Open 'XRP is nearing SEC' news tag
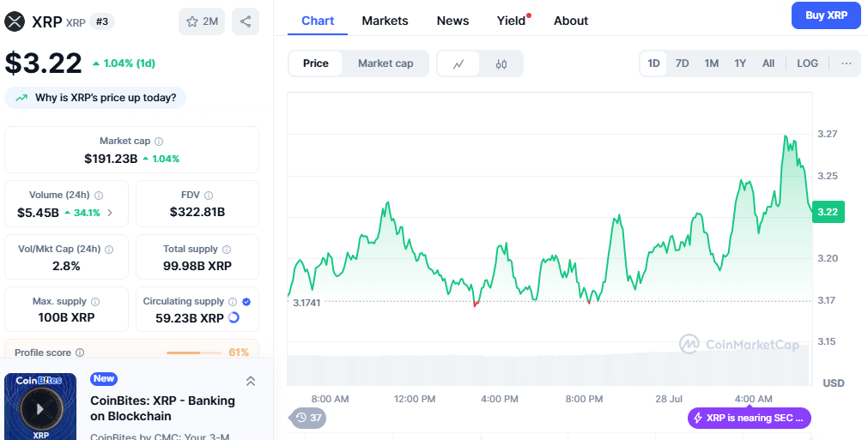 749,418
